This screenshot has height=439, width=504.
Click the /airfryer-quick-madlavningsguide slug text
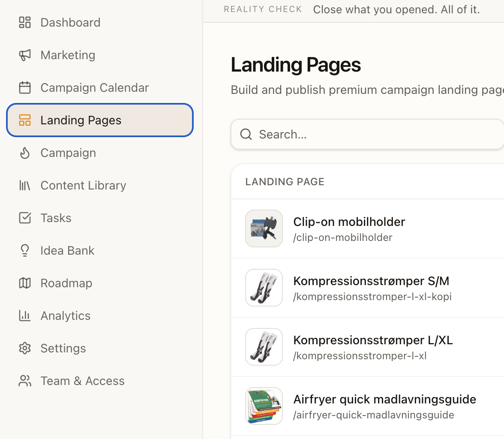(x=374, y=415)
